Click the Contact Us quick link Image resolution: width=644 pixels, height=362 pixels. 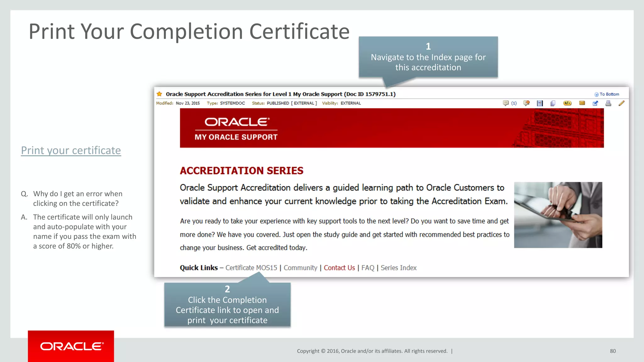click(339, 268)
